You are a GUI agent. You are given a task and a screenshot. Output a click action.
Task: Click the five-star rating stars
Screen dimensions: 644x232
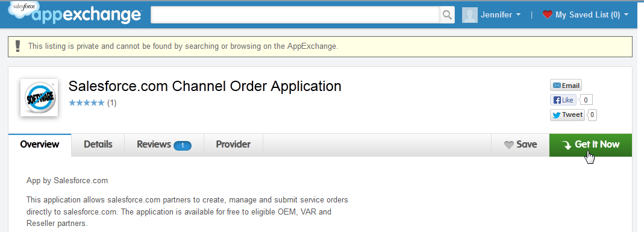(87, 102)
